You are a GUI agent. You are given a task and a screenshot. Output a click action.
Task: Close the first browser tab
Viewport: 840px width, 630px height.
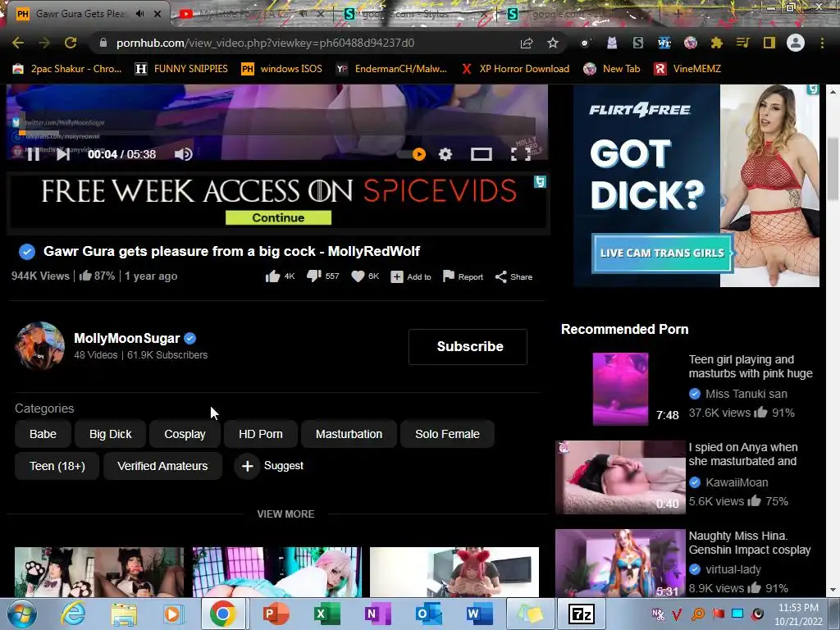pos(157,14)
